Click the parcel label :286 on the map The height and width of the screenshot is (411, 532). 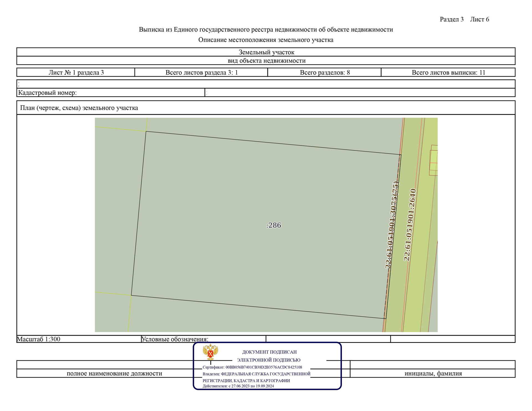(x=273, y=225)
